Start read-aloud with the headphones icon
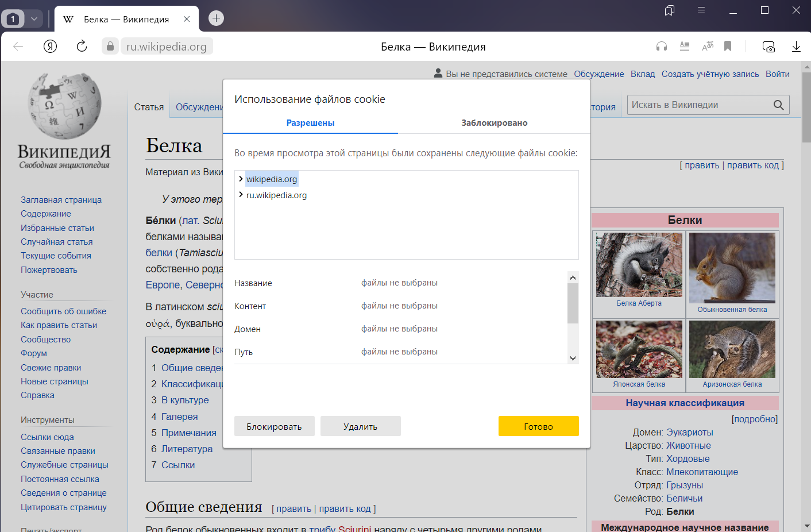Viewport: 811px width, 532px height. coord(662,47)
